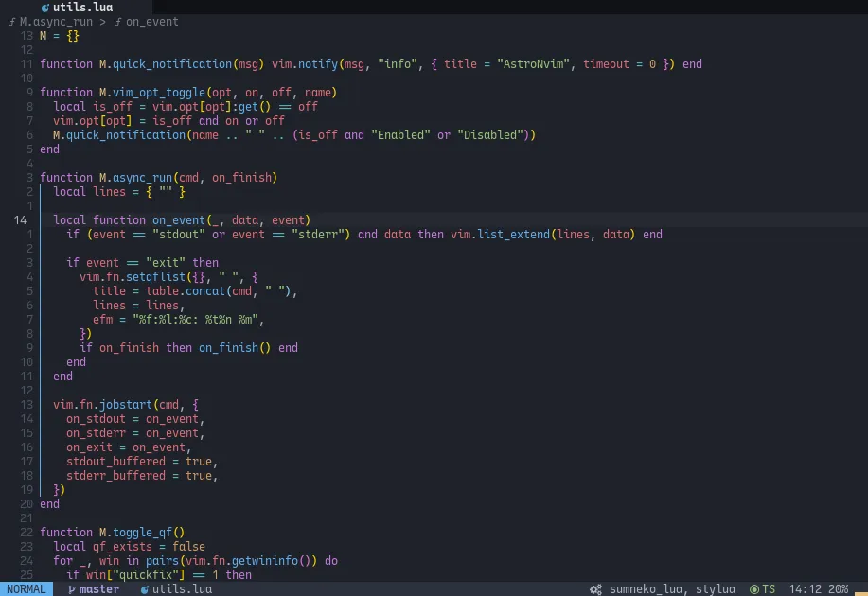Click the M.async_run breadcrumb text
The width and height of the screenshot is (868, 596).
(x=57, y=21)
